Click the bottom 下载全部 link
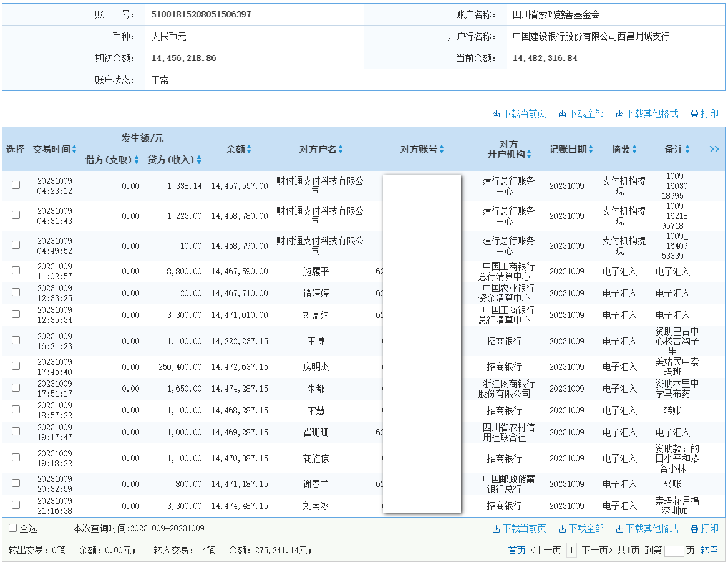This screenshot has height=565, width=728. (581, 528)
